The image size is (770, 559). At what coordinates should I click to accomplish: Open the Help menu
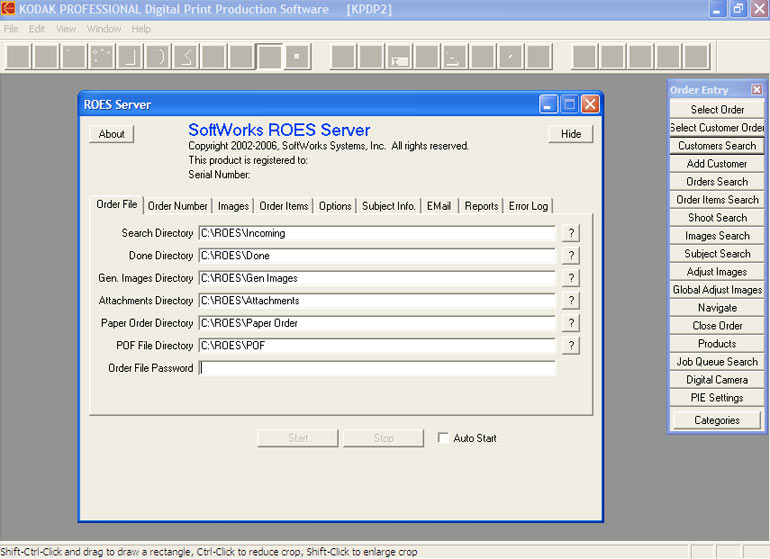(x=141, y=29)
